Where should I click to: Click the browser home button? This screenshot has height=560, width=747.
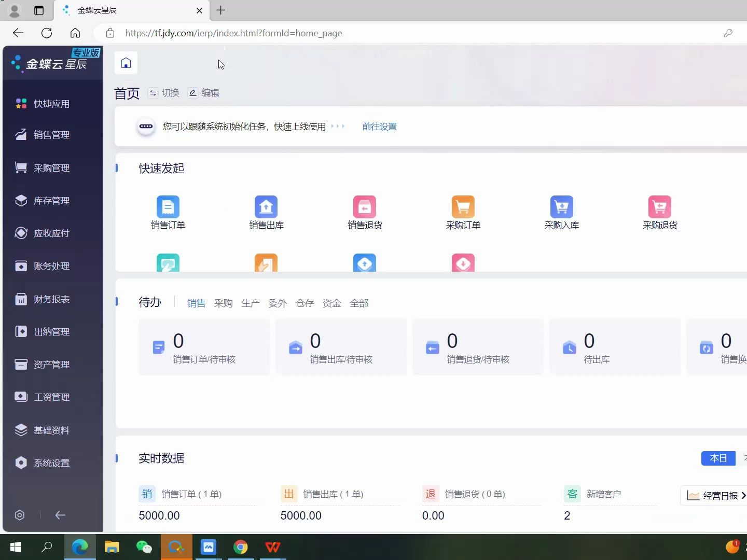(x=75, y=33)
